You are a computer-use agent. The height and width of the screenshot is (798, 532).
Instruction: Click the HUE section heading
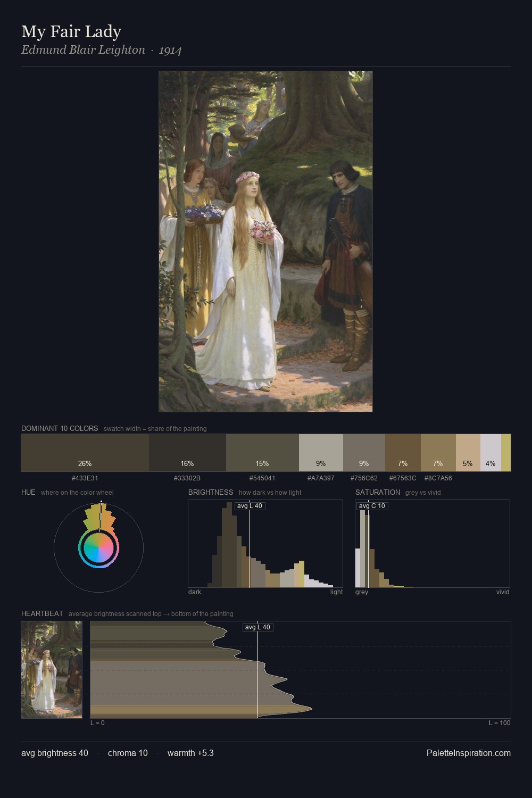click(x=28, y=492)
